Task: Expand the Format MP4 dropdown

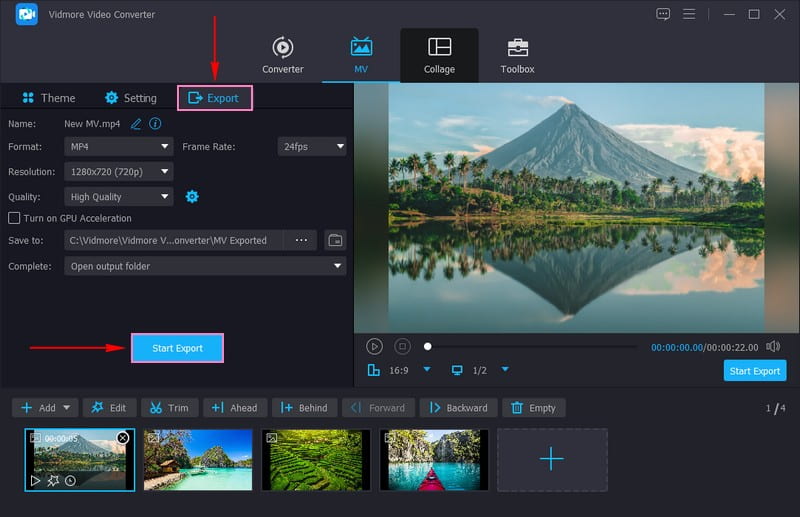Action: coord(119,147)
